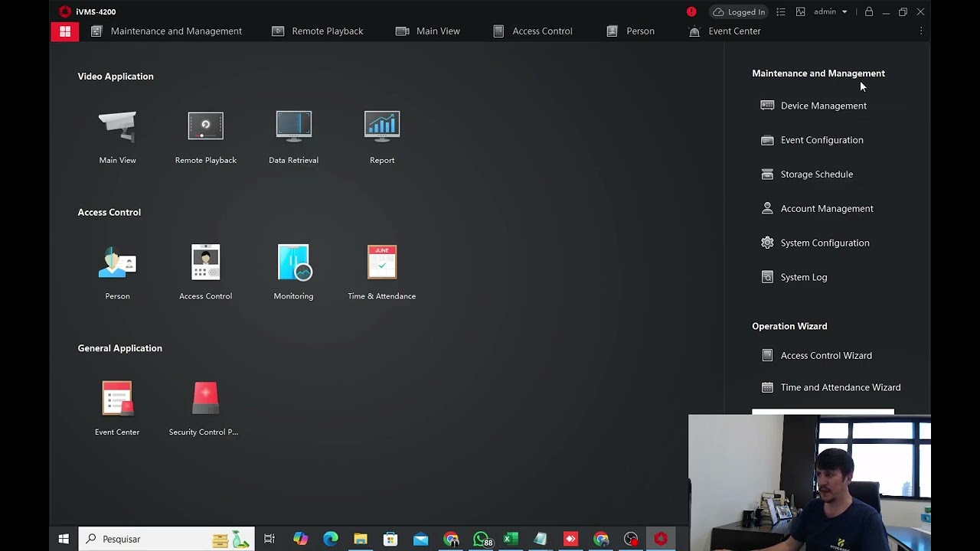Select the Operation Wizard heading
980x551 pixels.
[789, 326]
